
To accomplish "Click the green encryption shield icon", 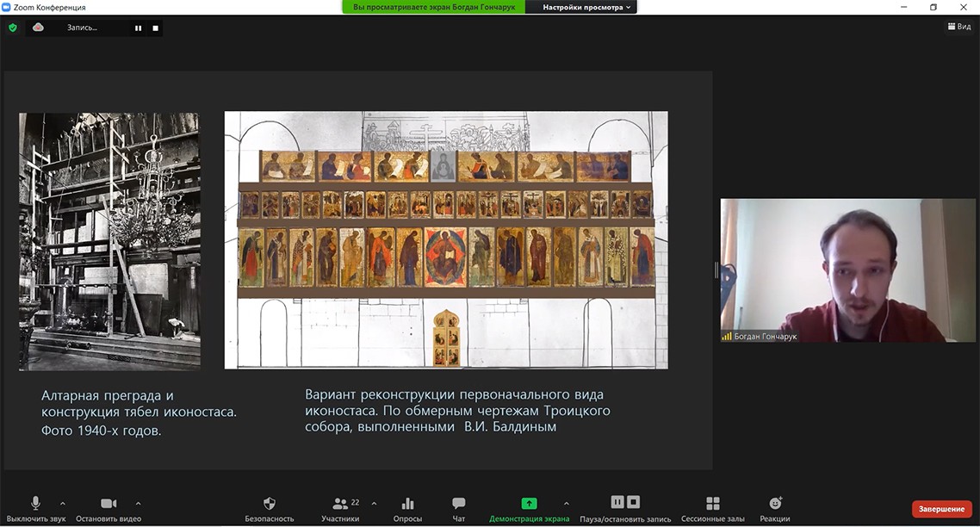I will coord(13,28).
